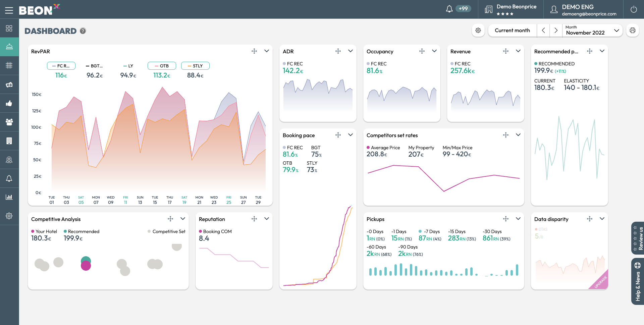644x325 pixels.
Task: Open the thumbs-up reputation sidebar icon
Action: tap(9, 103)
